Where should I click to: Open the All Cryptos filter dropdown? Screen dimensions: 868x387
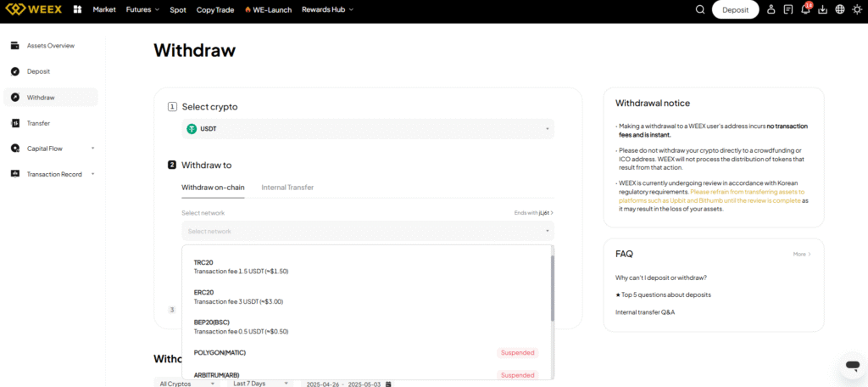click(186, 383)
